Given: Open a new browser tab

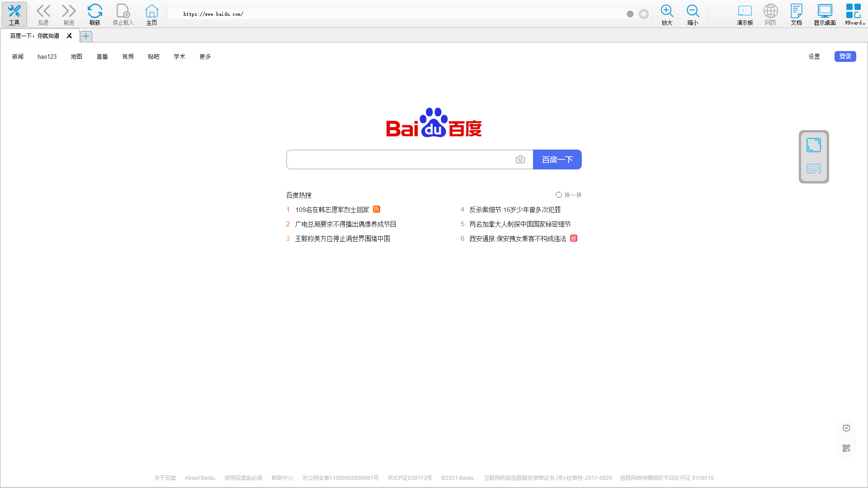Looking at the screenshot, I should coord(86,36).
